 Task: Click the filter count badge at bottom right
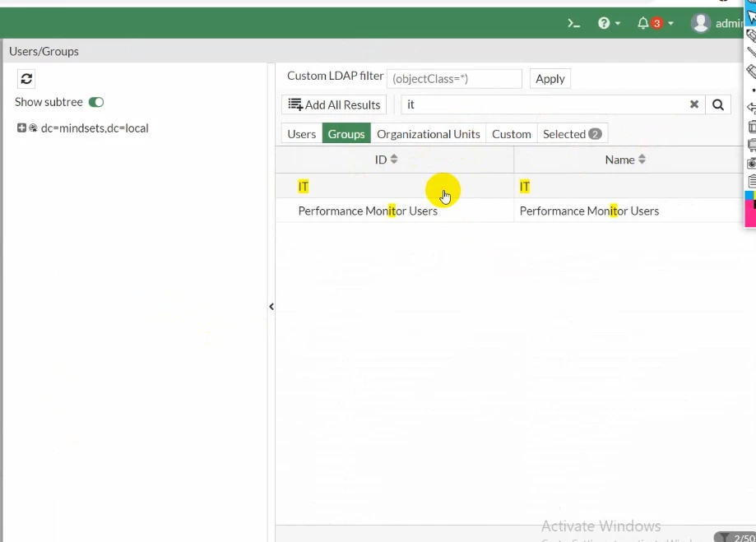[x=735, y=537]
